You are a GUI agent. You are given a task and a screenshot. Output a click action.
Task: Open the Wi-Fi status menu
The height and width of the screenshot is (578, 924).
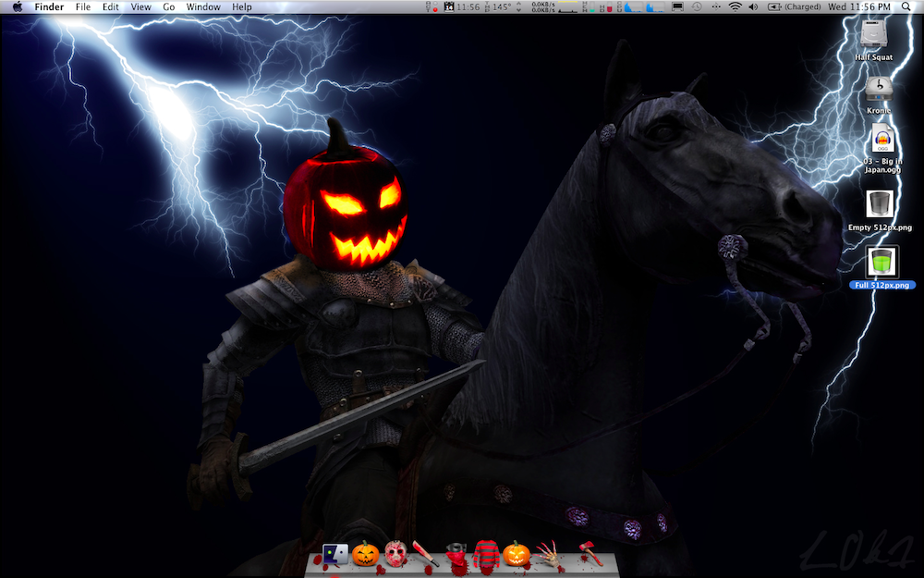click(735, 7)
